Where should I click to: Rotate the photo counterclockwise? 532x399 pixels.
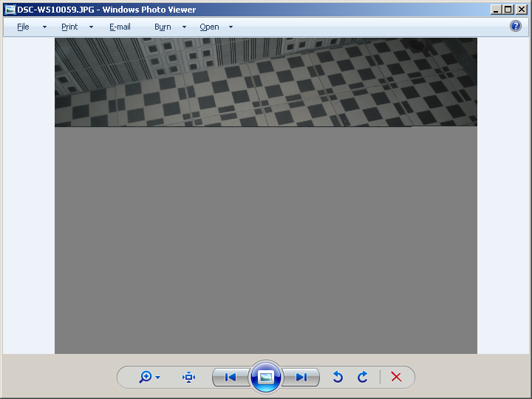[x=338, y=377]
